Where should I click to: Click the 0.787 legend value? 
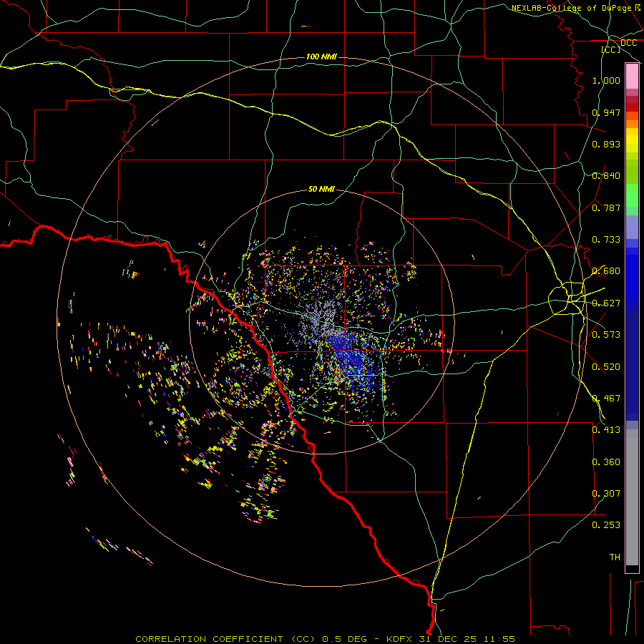tap(606, 208)
